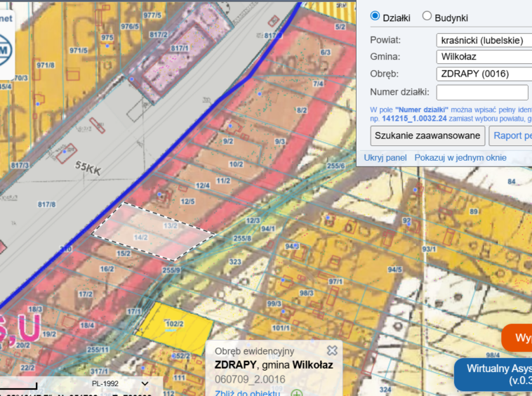The width and height of the screenshot is (532, 396).
Task: Click the Ukryj panel link
Action: pyautogui.click(x=385, y=158)
